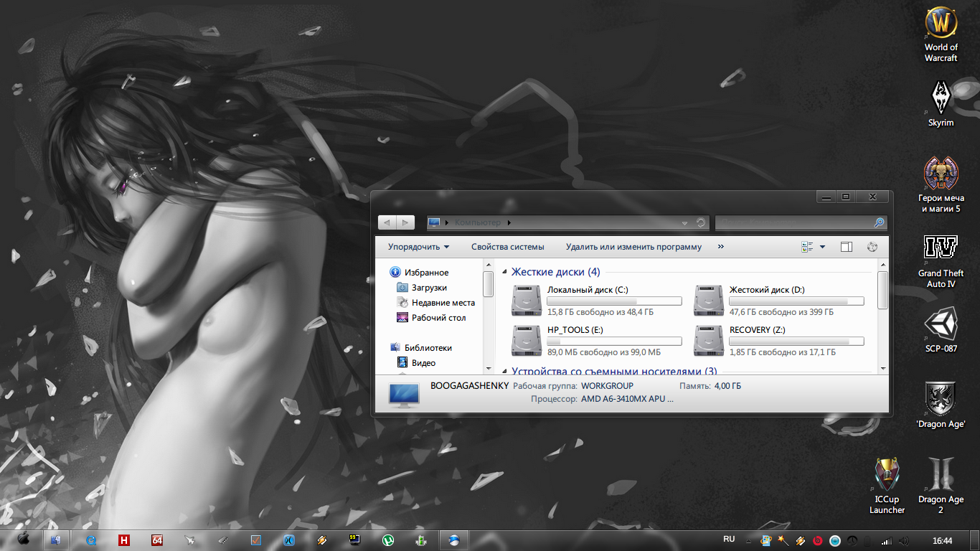Switch to the blue sphere taskbar app
Viewport: 980px width, 551px height.
pos(454,540)
